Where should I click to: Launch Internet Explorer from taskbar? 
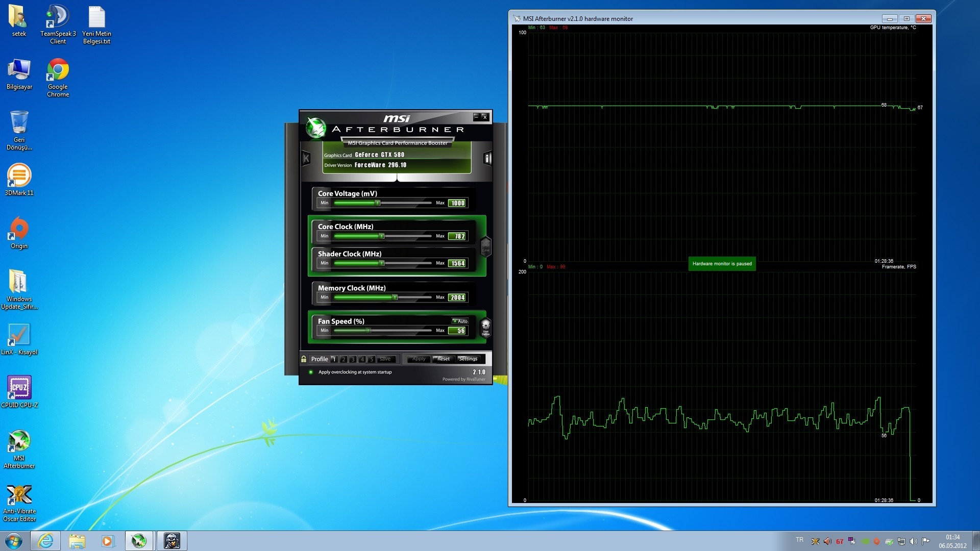pyautogui.click(x=45, y=541)
